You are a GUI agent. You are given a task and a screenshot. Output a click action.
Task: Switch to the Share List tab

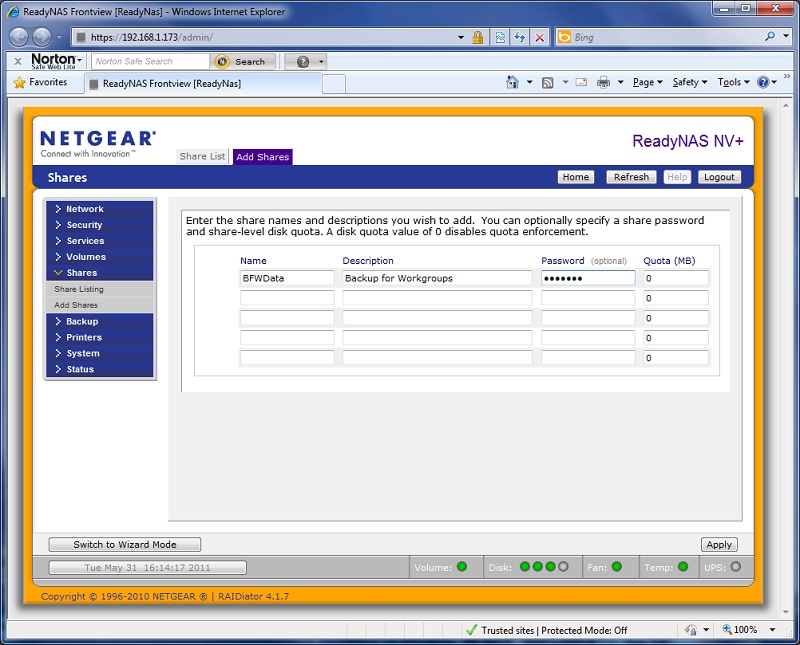(x=202, y=156)
